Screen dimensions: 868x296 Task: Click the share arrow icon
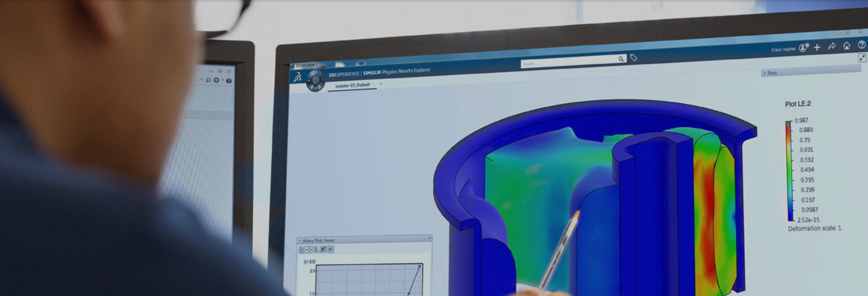(x=832, y=46)
